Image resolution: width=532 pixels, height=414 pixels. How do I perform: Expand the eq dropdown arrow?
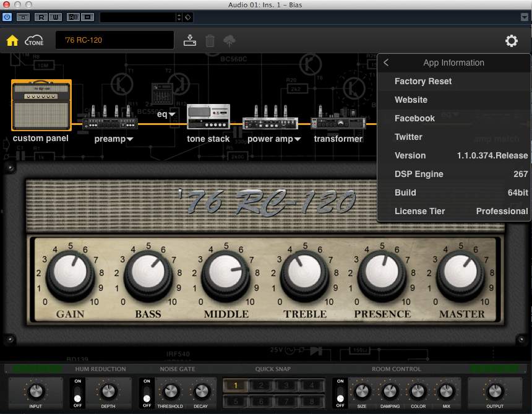(x=172, y=114)
